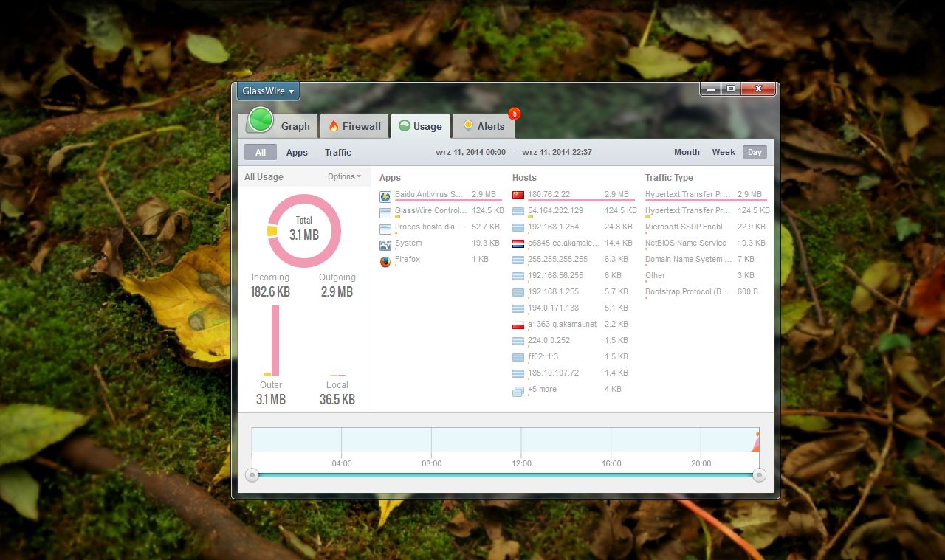Click host icon beside 192.168.1.255
Screen dimensions: 945x560
[x=518, y=293]
